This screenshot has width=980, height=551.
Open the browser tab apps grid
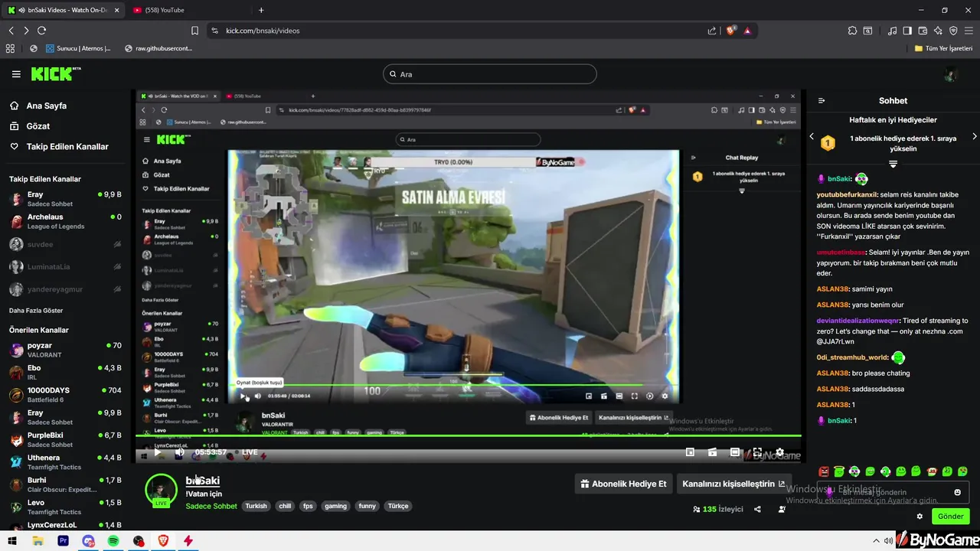tap(10, 48)
